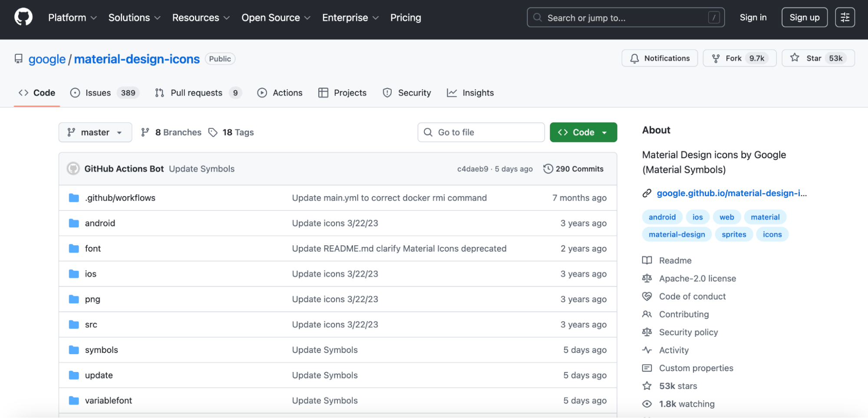Click the Fork repository icon
868x418 pixels.
(x=716, y=58)
